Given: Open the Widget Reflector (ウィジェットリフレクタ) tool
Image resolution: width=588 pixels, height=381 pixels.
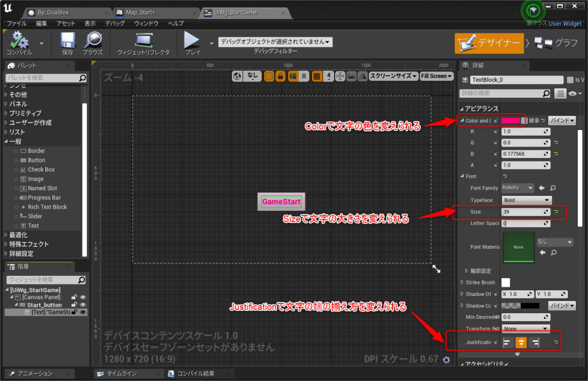Looking at the screenshot, I should (143, 40).
